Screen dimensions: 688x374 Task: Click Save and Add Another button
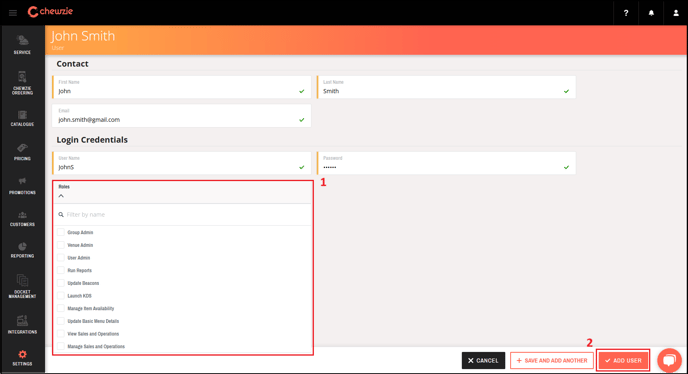(x=552, y=360)
